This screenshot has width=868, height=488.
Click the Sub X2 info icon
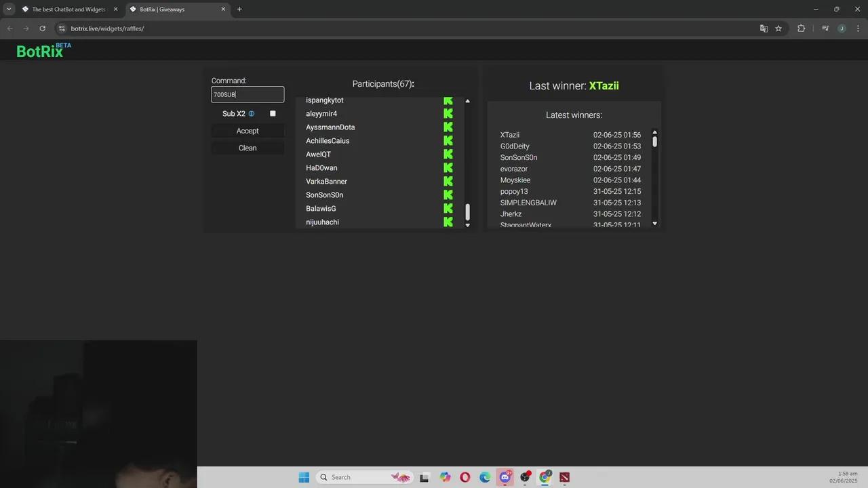coord(252,114)
